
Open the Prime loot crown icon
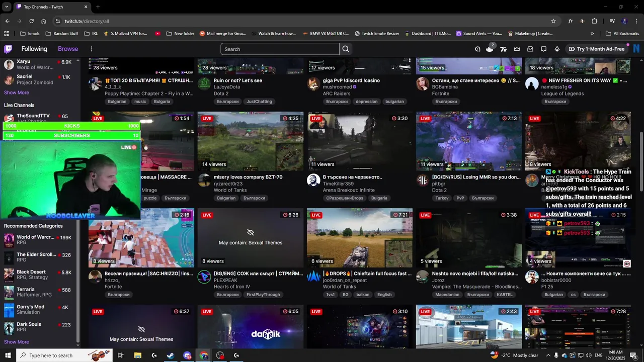click(517, 49)
